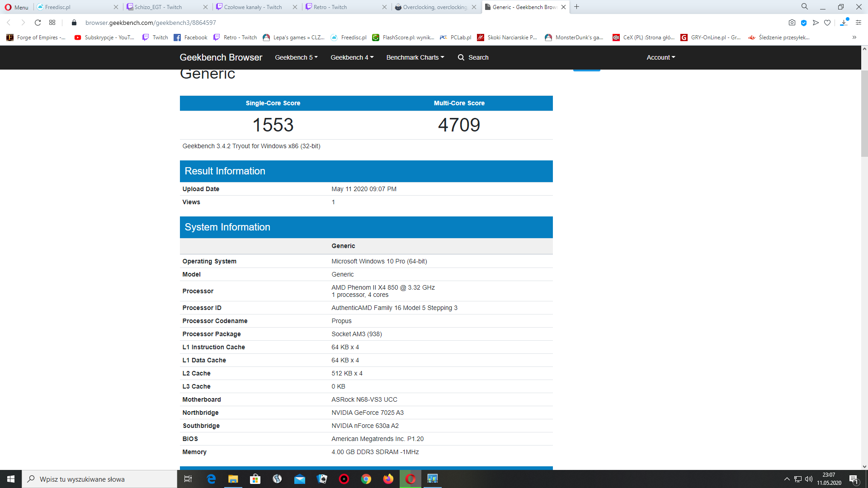The height and width of the screenshot is (488, 868).
Task: Launch Microsoft Edge from taskbar
Action: 211,479
